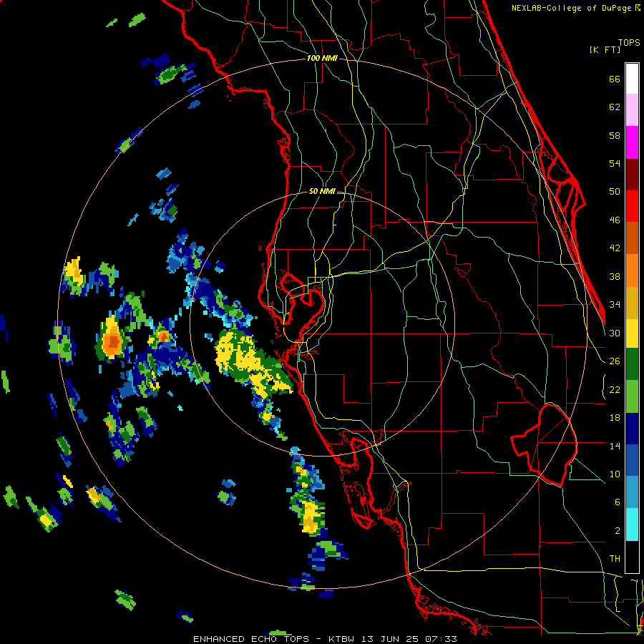Click the 66 legend value
This screenshot has width=644, height=644.
(615, 79)
